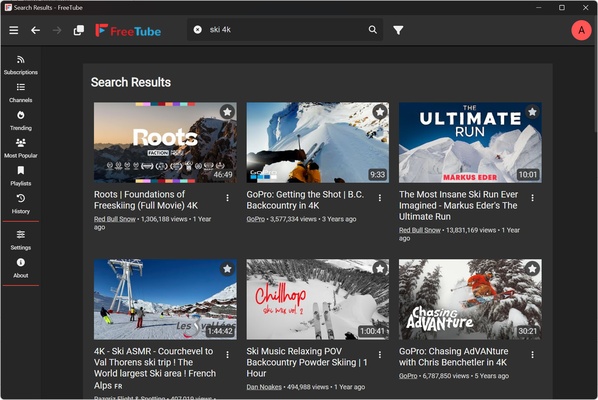Go forward with the right arrow

coord(57,30)
